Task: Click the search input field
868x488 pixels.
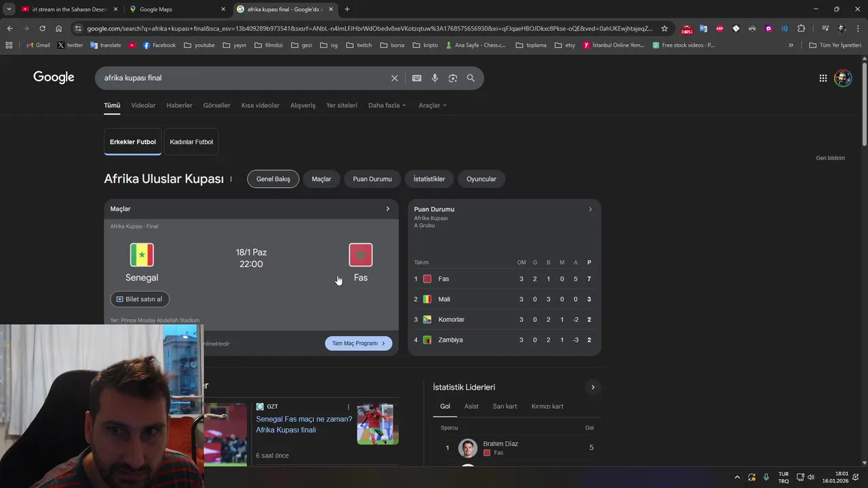Action: point(244,78)
